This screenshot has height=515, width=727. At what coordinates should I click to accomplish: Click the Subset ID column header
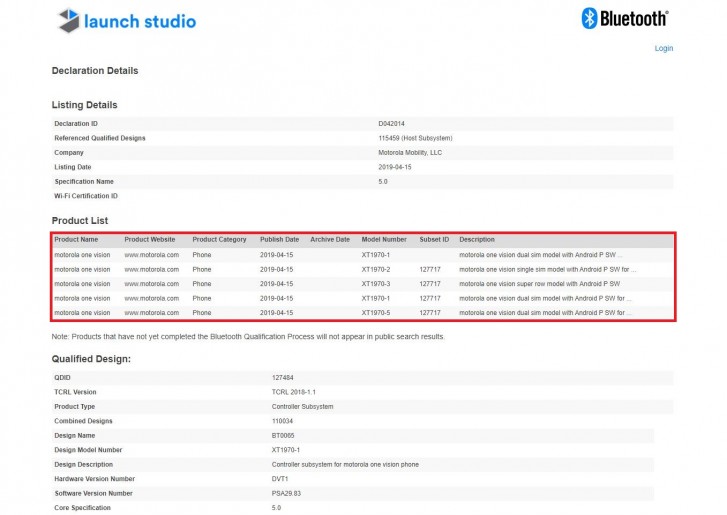[434, 240]
